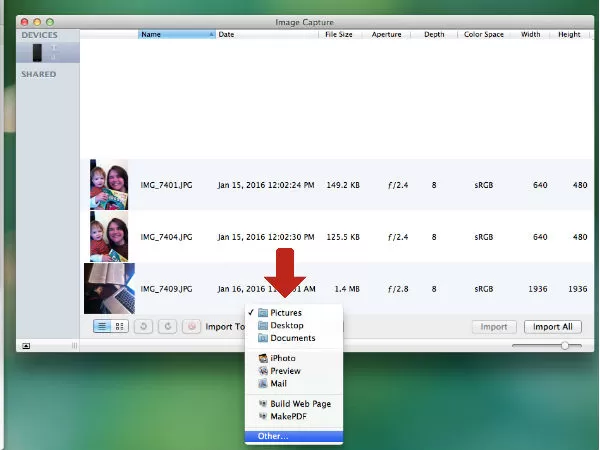Select Build Web Page option
Image resolution: width=600 pixels, height=450 pixels.
tap(300, 403)
